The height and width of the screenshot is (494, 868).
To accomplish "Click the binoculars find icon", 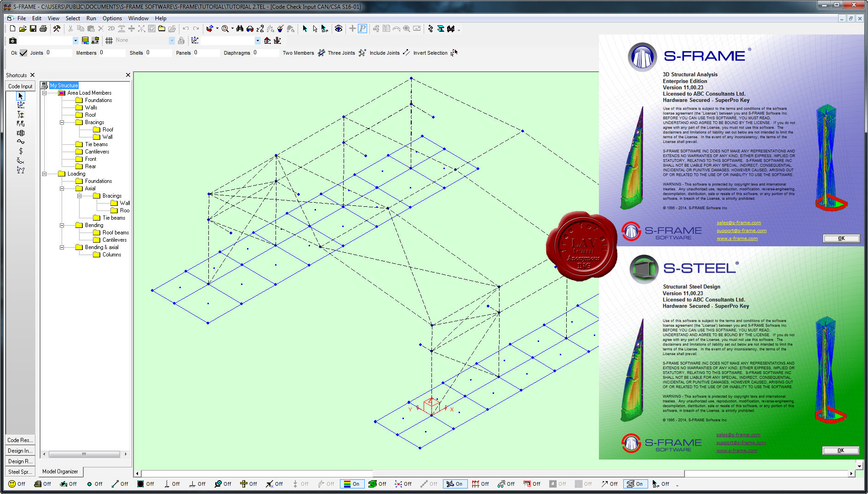I will click(x=240, y=28).
